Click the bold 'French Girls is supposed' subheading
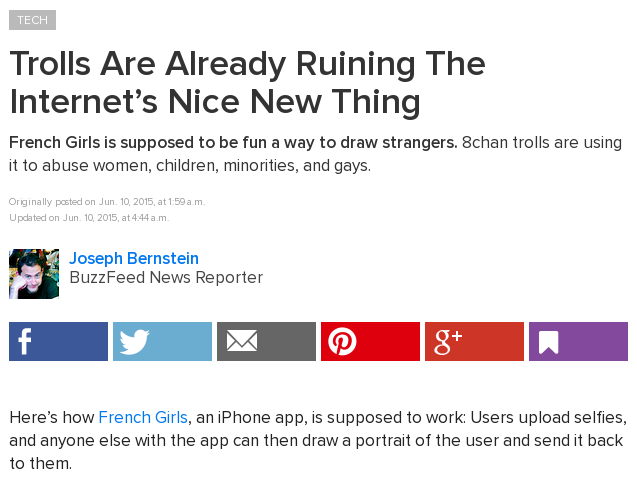 point(233,143)
